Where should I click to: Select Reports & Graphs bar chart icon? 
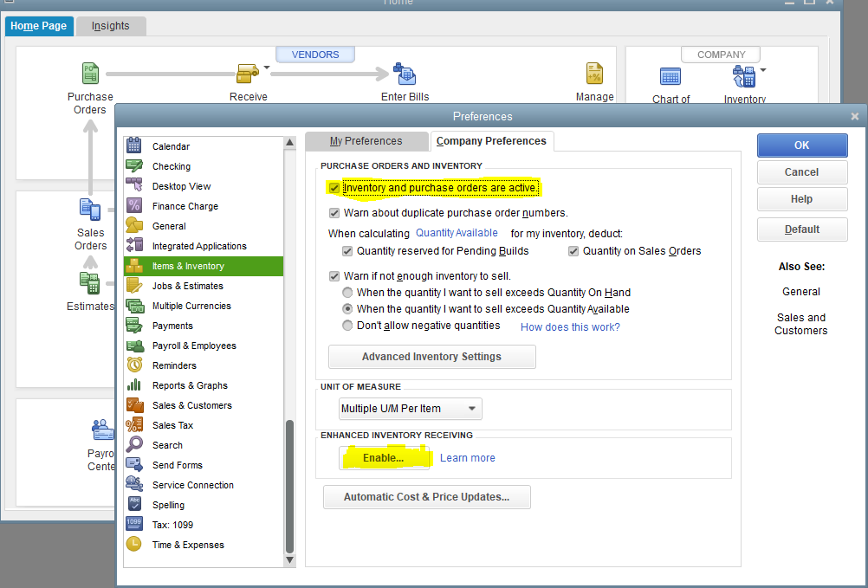pos(134,384)
